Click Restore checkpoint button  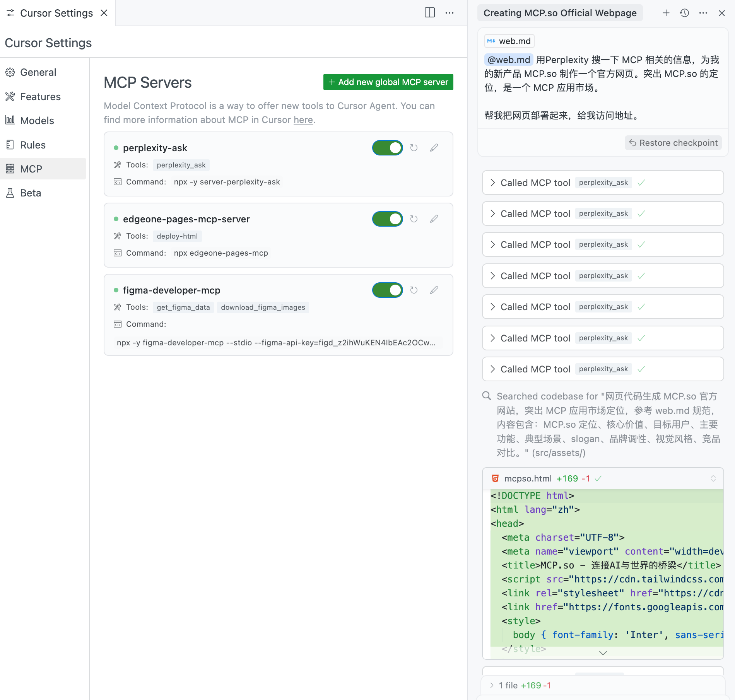(673, 143)
